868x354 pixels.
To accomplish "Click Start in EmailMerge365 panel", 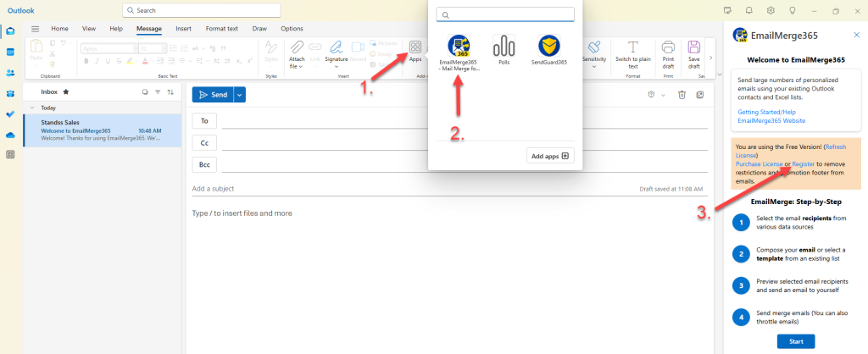I will [x=795, y=341].
